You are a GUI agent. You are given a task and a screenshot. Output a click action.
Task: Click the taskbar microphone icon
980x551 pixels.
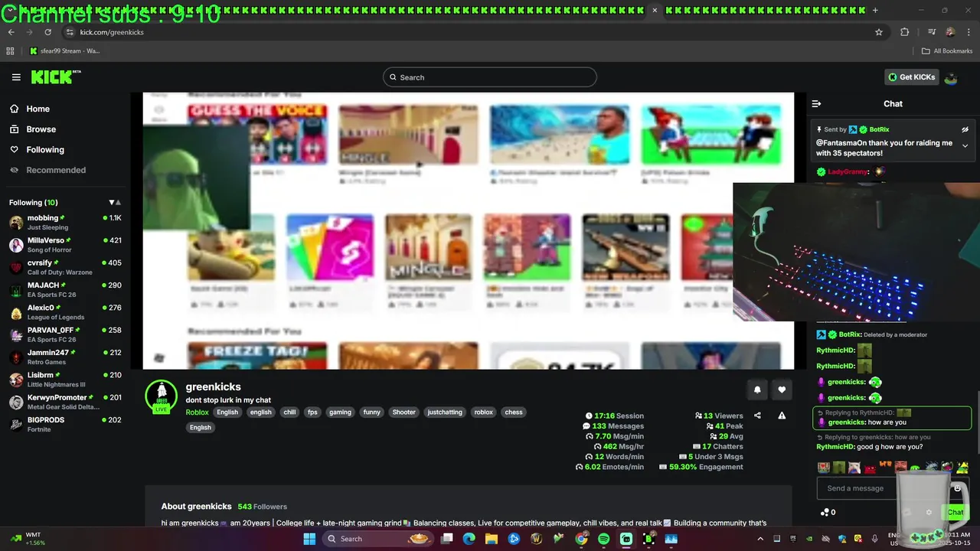(x=874, y=539)
